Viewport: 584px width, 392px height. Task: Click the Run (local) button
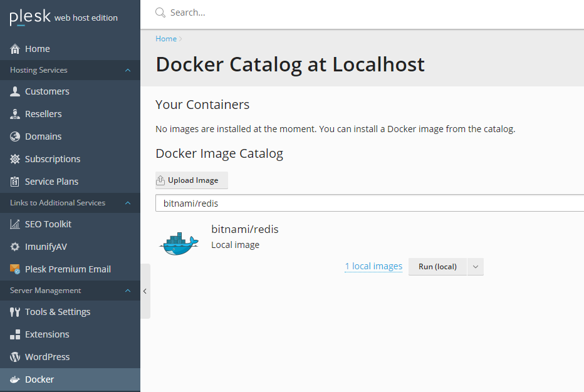tap(437, 267)
